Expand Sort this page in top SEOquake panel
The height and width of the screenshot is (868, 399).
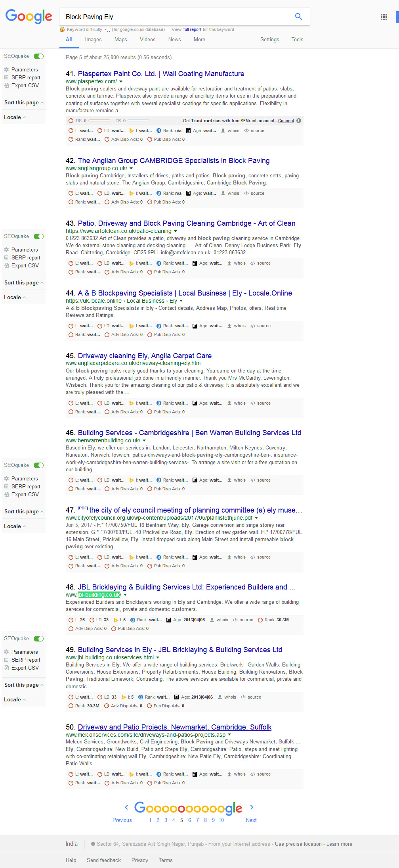24,102
